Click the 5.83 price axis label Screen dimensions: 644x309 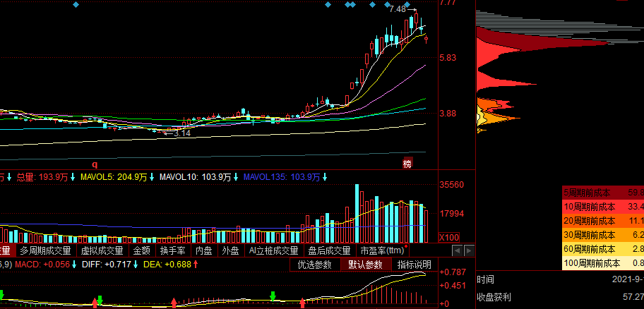448,58
